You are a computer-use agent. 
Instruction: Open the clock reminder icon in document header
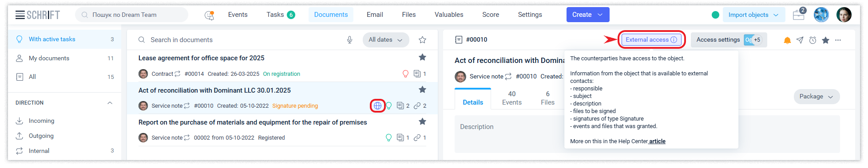click(x=813, y=40)
